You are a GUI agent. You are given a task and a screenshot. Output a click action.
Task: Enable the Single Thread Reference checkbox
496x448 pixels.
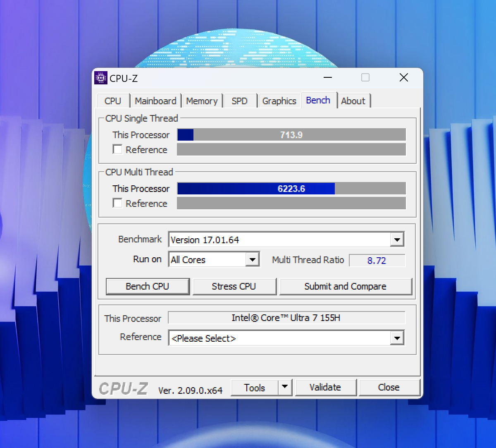pos(118,149)
